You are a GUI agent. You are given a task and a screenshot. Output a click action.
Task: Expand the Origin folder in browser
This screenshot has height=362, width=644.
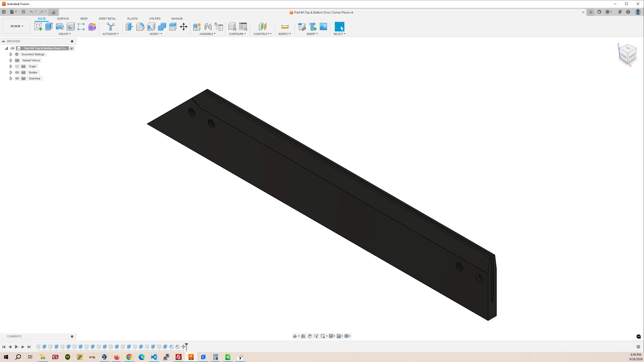(11, 66)
